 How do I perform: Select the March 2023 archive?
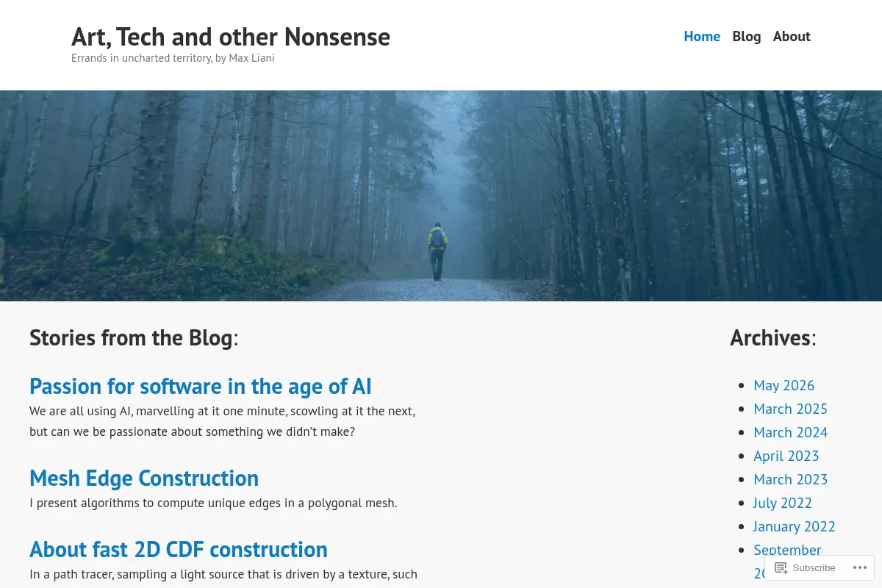click(x=790, y=479)
